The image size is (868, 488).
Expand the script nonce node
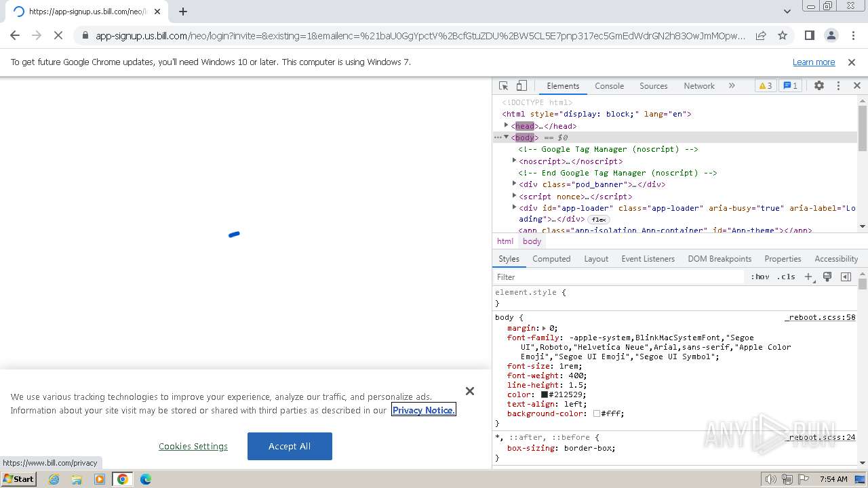[514, 196]
